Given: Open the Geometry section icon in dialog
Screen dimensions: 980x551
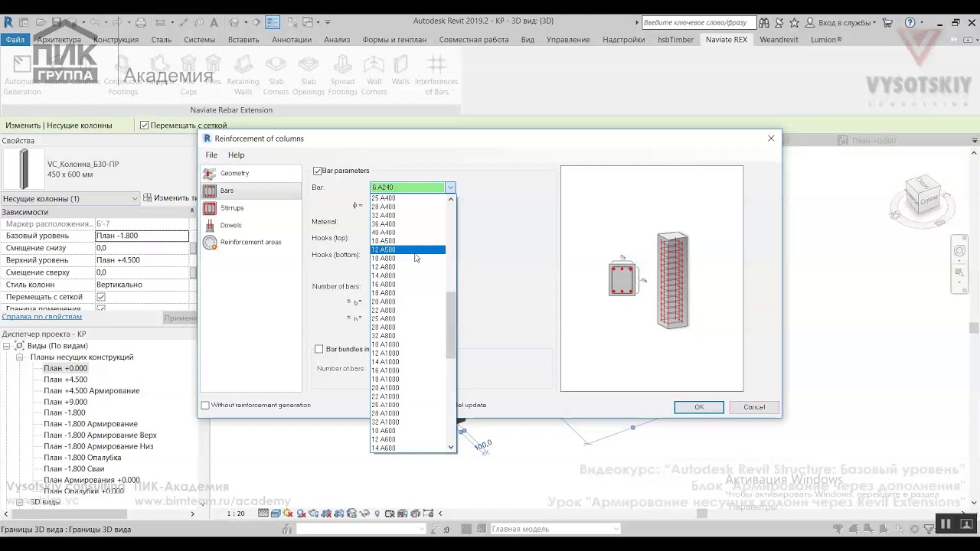Looking at the screenshot, I should click(x=209, y=174).
